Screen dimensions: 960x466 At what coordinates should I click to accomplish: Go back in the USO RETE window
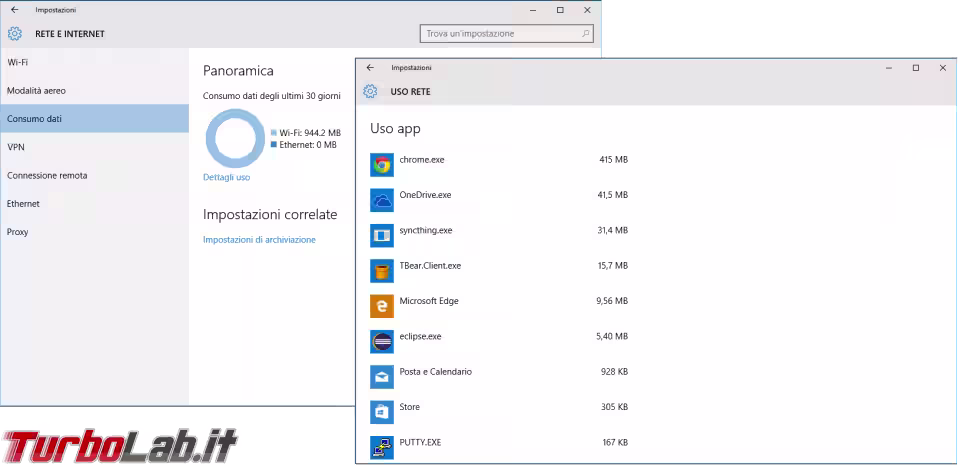[370, 67]
